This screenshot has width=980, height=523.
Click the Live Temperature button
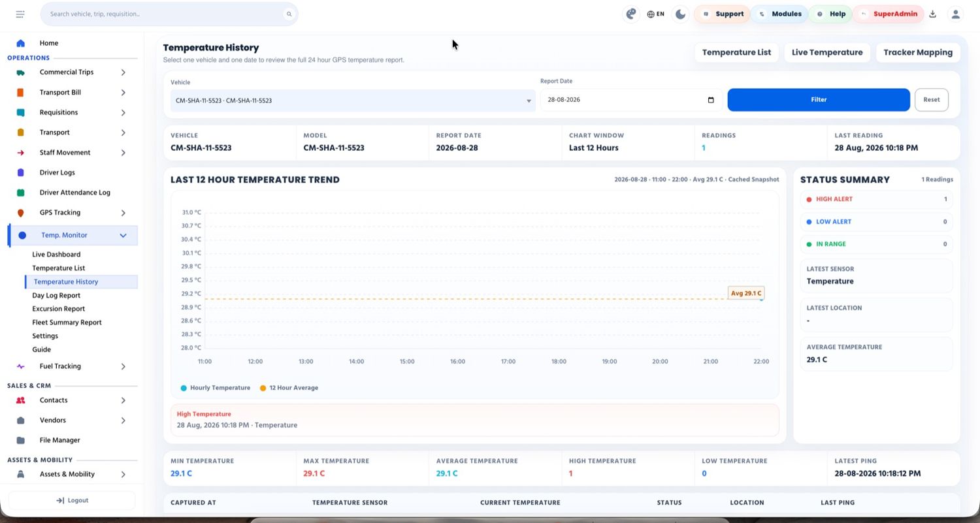[827, 52]
